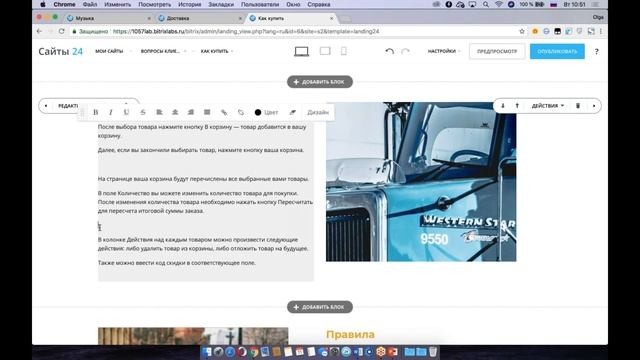This screenshot has width=640, height=360.
Task: Open Настройки dropdown menu
Action: pos(444,51)
